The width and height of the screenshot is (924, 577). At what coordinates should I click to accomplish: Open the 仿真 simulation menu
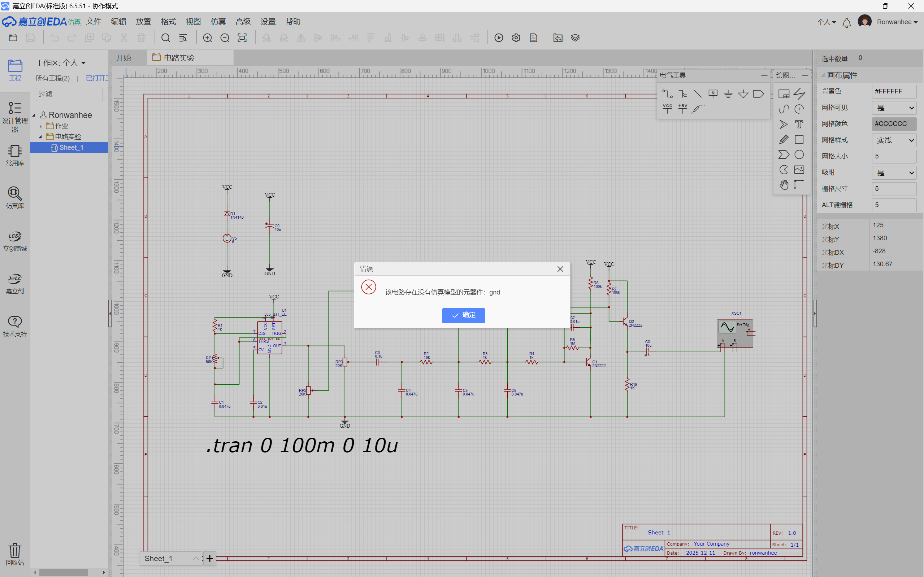[x=218, y=22]
